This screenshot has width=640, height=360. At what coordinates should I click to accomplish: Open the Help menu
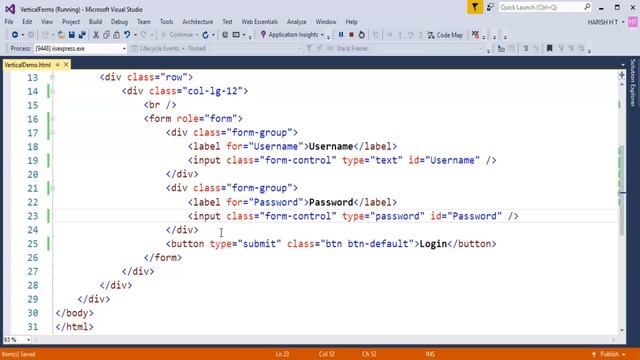pos(351,22)
